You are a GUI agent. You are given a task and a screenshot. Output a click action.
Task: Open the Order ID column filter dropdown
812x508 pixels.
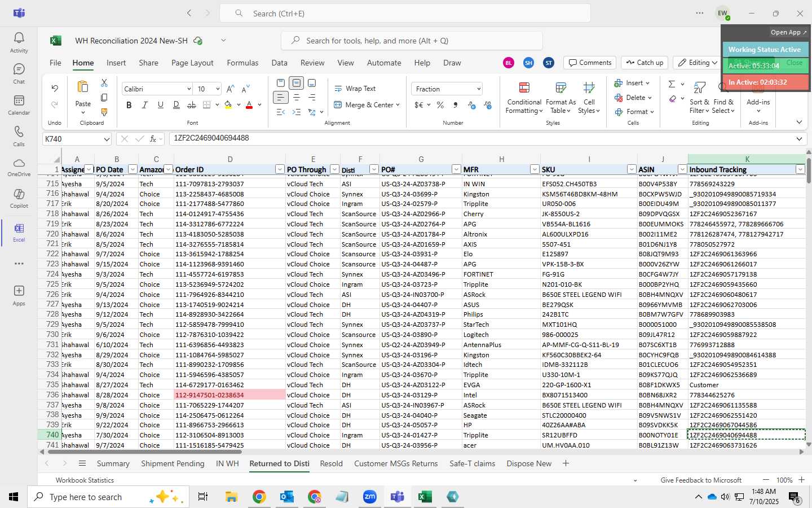point(280,169)
